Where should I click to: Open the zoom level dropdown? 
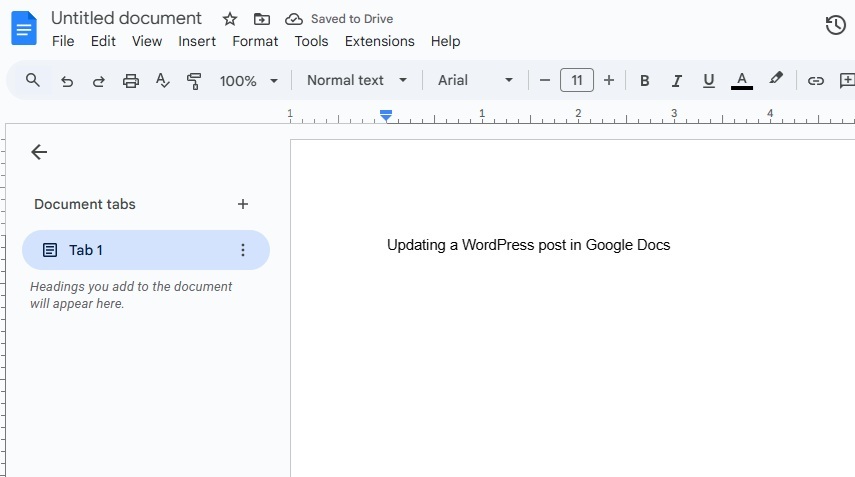point(249,81)
